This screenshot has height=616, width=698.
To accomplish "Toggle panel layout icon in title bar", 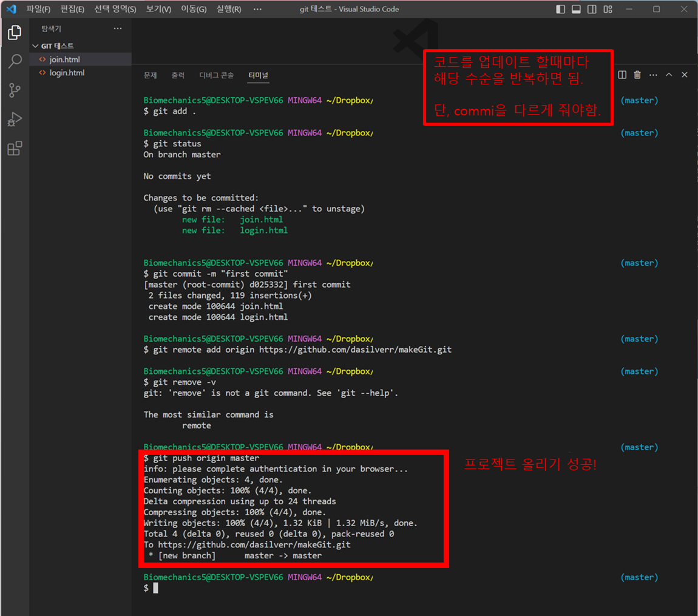I will pyautogui.click(x=576, y=9).
